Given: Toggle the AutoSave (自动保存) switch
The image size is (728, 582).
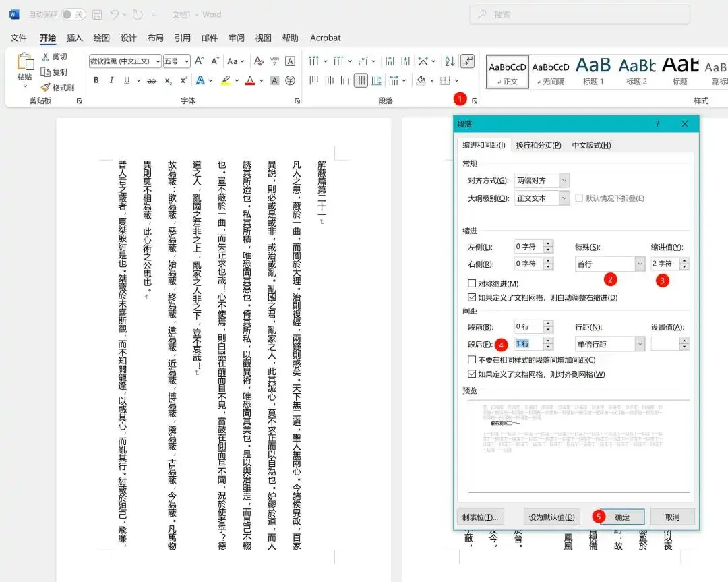Looking at the screenshot, I should tap(73, 14).
